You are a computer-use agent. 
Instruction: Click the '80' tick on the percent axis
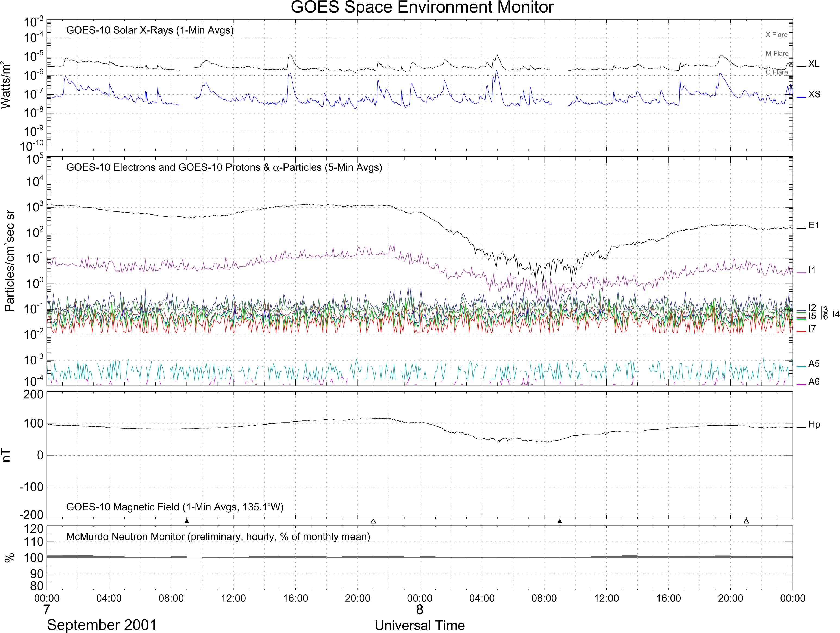37,586
